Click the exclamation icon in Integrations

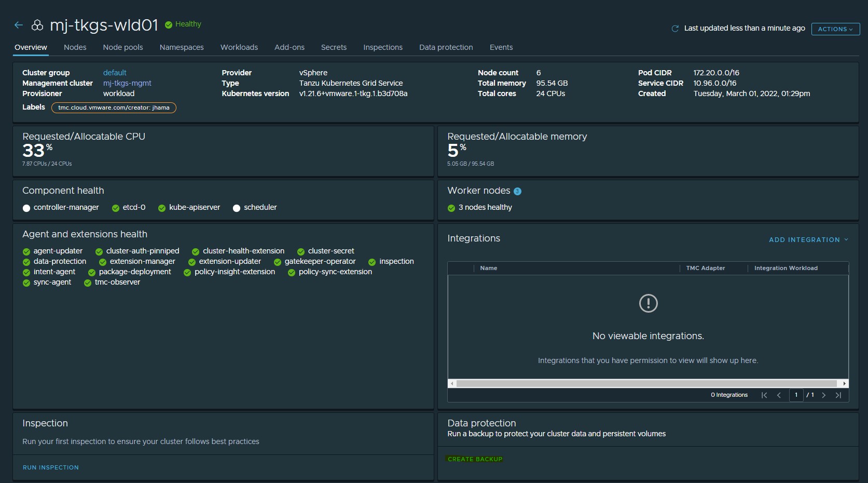[x=649, y=303]
